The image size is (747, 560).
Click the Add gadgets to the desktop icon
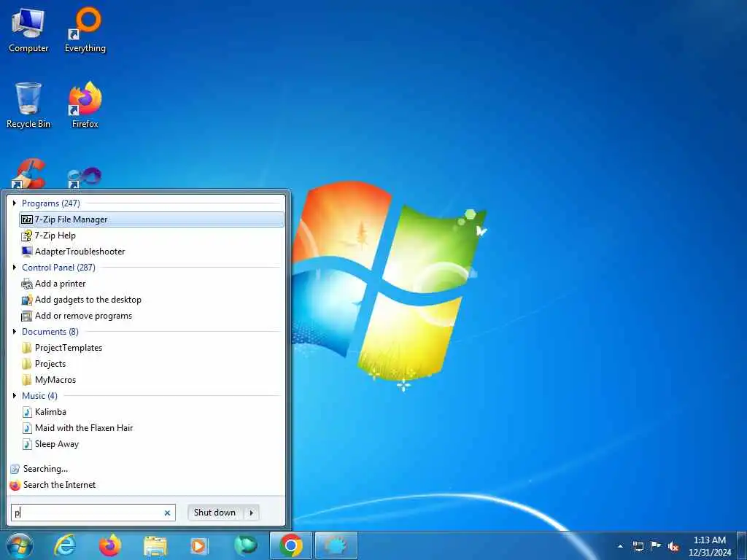[x=27, y=300]
